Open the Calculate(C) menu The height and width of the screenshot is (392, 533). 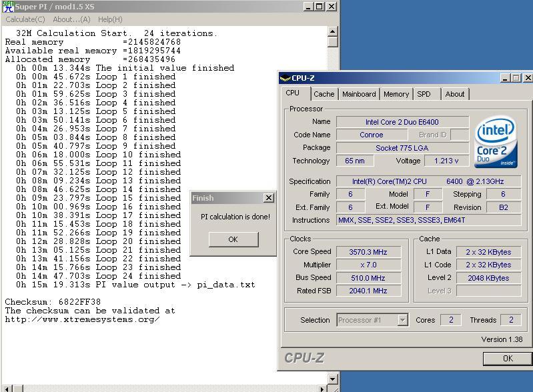25,19
